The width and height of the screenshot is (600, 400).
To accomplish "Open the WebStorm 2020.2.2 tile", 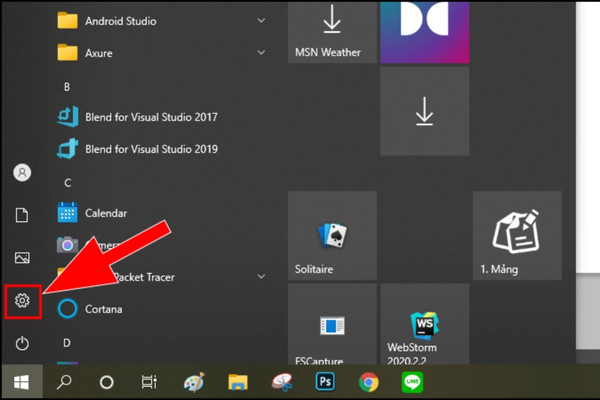I will click(x=425, y=324).
